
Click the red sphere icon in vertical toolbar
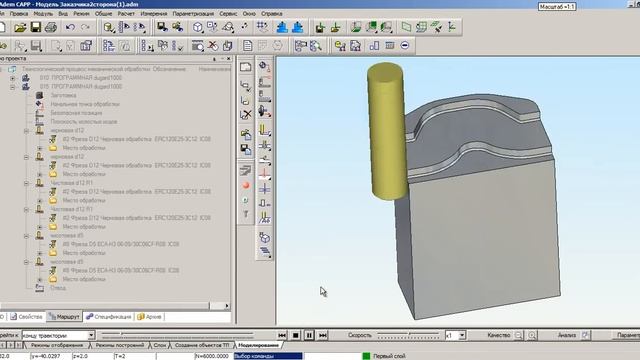(246, 185)
